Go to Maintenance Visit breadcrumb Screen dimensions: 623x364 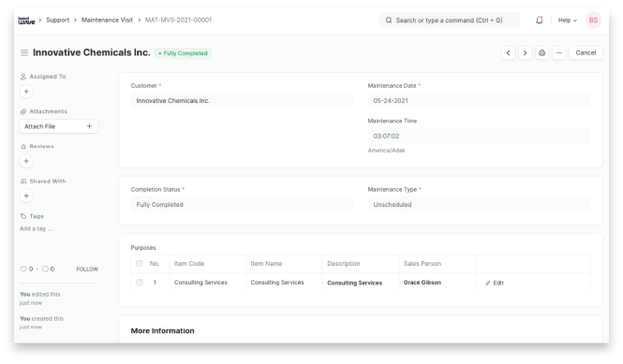coord(108,20)
